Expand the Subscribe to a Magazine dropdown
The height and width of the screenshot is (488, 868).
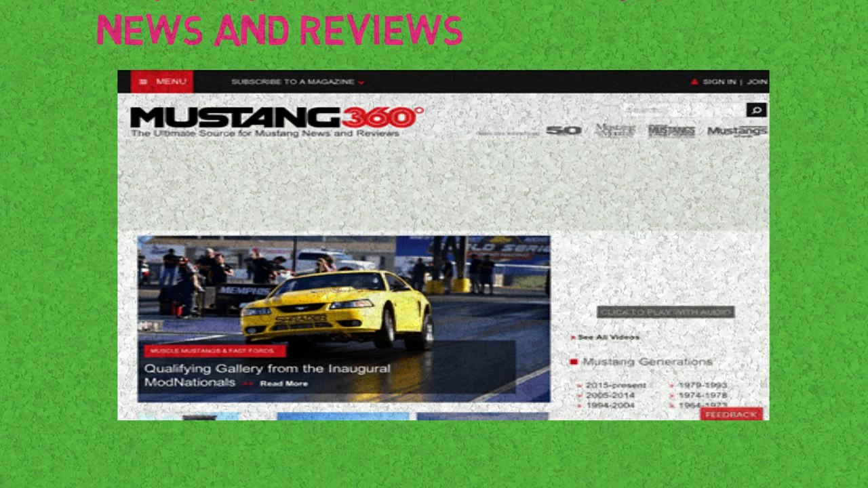coord(298,82)
